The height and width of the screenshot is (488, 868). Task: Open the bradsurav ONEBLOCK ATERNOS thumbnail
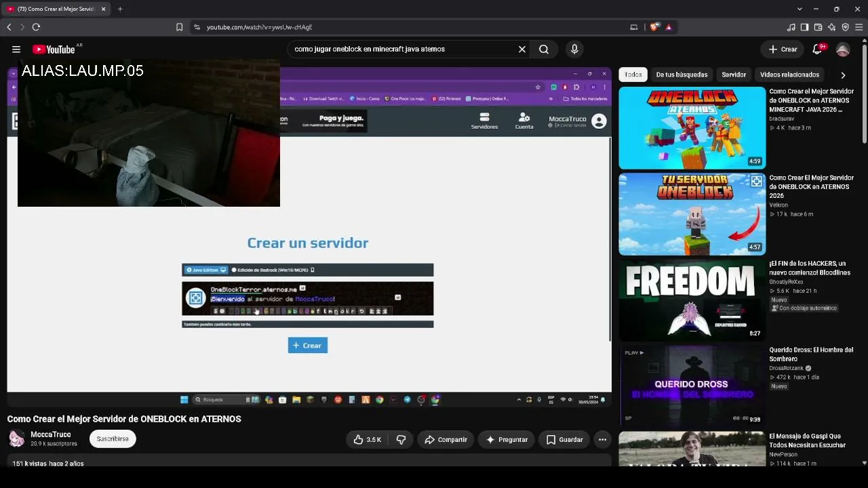pyautogui.click(x=692, y=127)
